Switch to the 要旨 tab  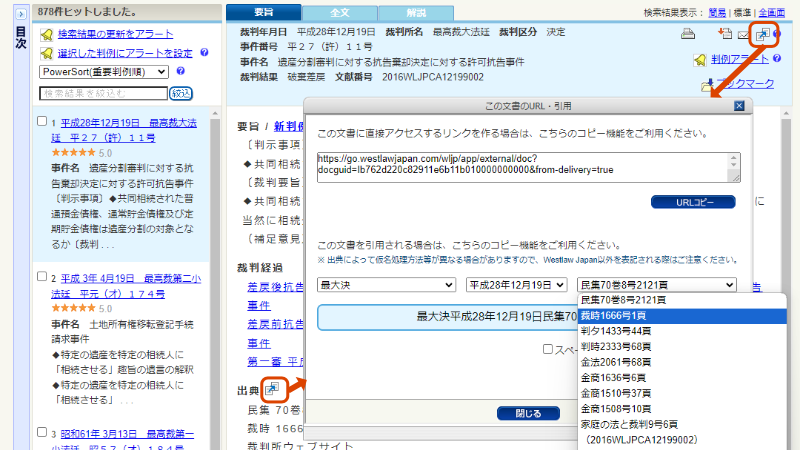point(263,12)
